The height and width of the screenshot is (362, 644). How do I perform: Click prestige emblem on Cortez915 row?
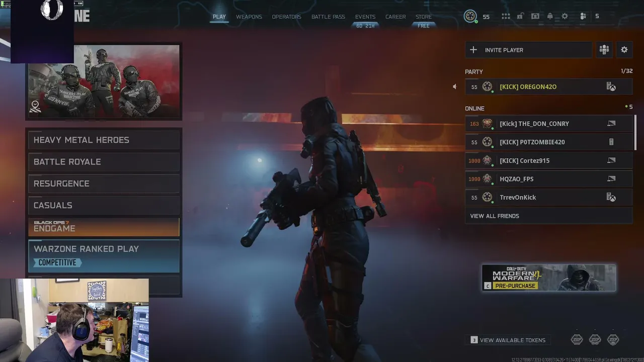[487, 160]
